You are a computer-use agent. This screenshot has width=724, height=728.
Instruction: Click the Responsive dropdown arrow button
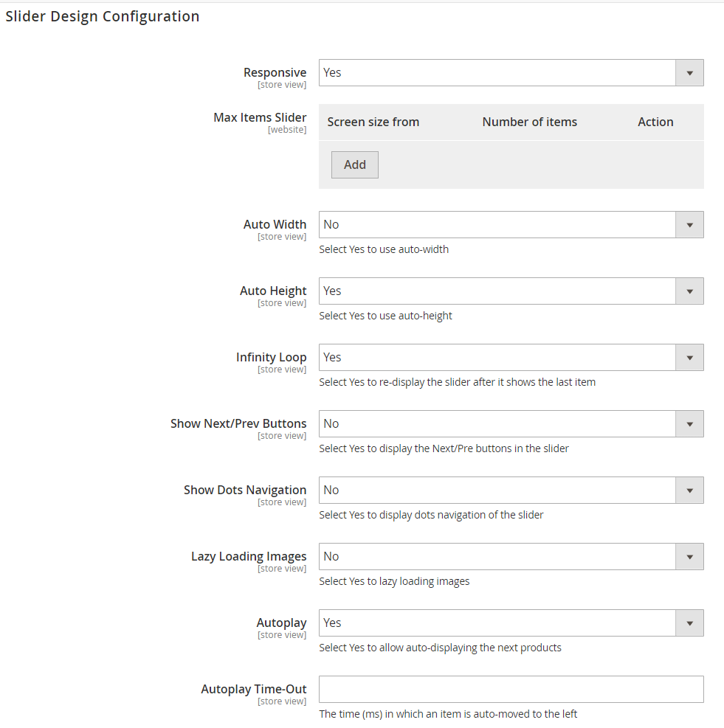tap(689, 73)
